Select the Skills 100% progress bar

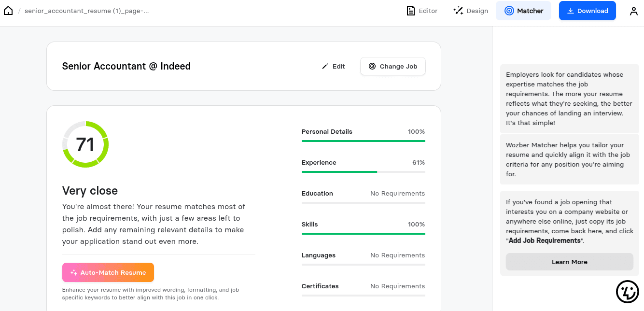(x=364, y=234)
